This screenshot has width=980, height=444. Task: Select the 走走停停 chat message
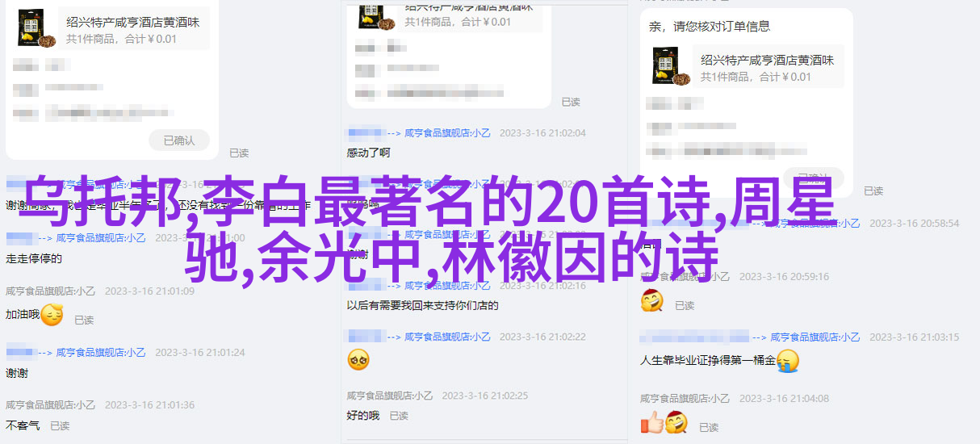tap(34, 258)
